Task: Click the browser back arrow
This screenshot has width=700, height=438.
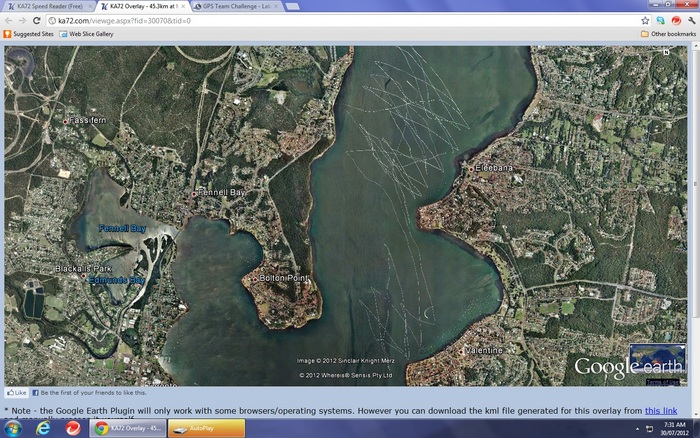Action: (9, 20)
